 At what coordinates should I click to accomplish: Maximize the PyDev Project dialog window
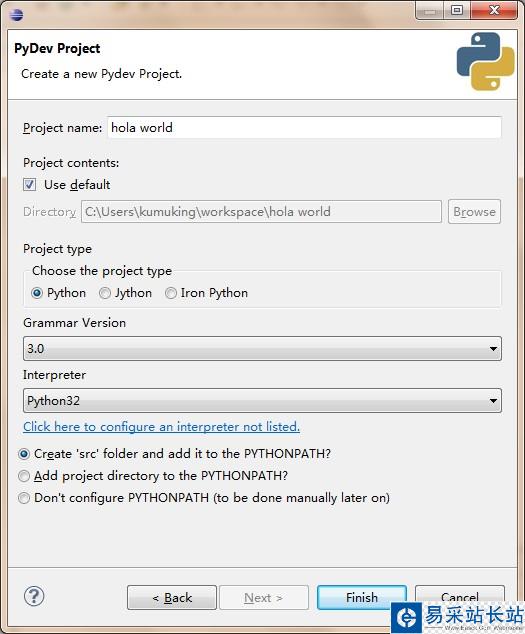[457, 11]
